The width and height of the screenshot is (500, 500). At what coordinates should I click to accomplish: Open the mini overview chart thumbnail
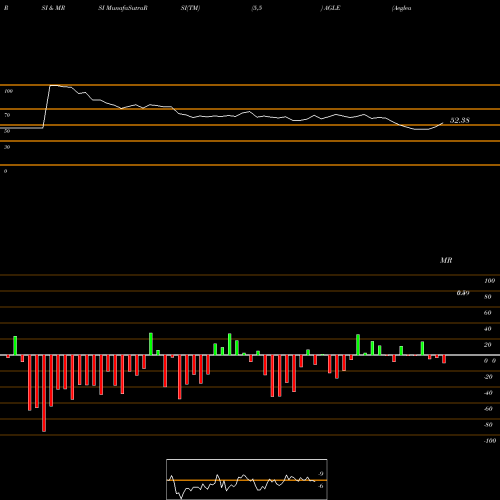[x=247, y=479]
